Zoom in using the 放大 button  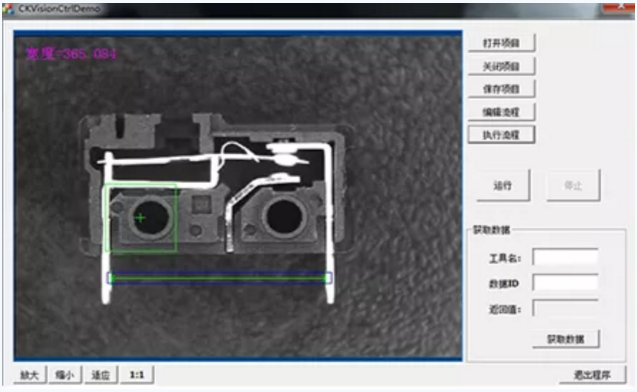30,375
